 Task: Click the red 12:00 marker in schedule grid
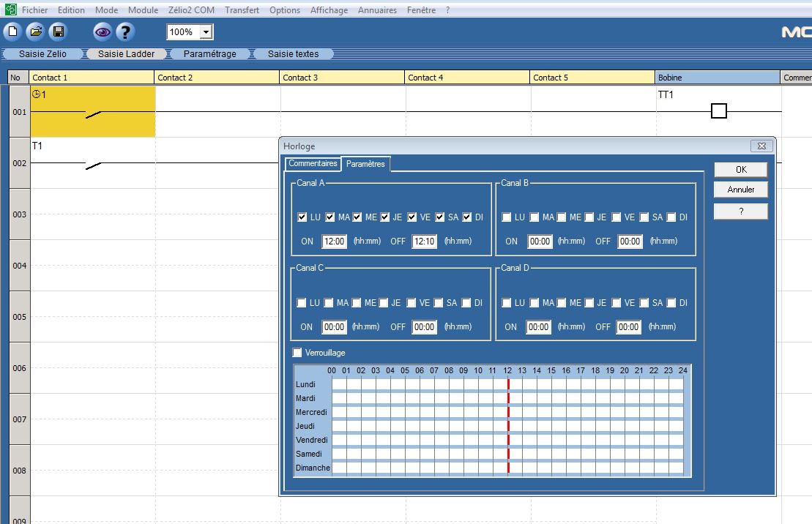pyautogui.click(x=508, y=426)
